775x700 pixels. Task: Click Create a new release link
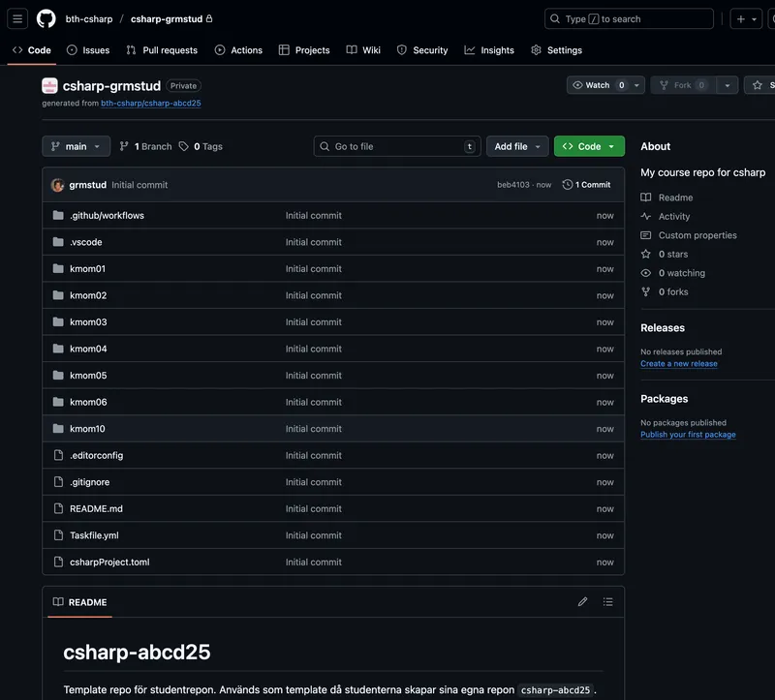(678, 363)
